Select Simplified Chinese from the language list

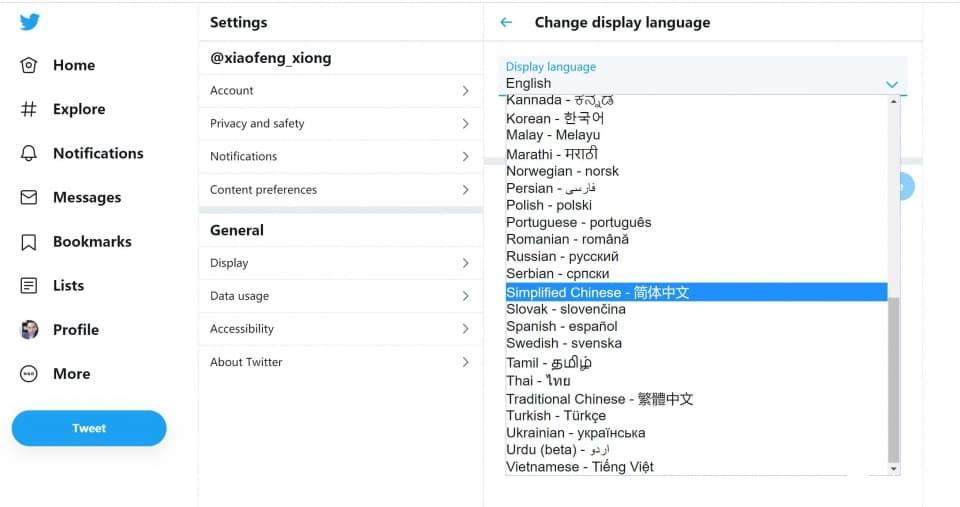tap(696, 292)
